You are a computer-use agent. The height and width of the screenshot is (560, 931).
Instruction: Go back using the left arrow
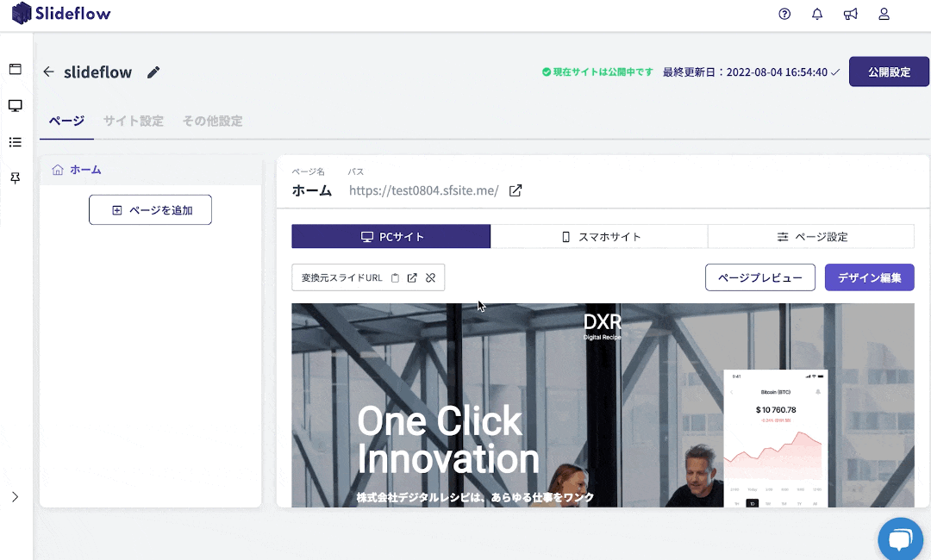(x=48, y=72)
